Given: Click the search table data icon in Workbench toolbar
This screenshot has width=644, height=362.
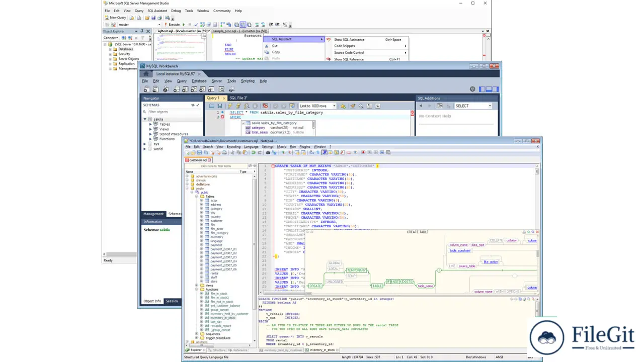Looking at the screenshot, I should [x=221, y=89].
